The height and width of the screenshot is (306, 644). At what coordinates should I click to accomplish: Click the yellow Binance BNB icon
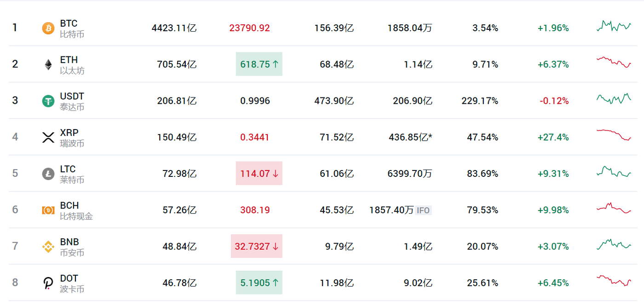48,246
